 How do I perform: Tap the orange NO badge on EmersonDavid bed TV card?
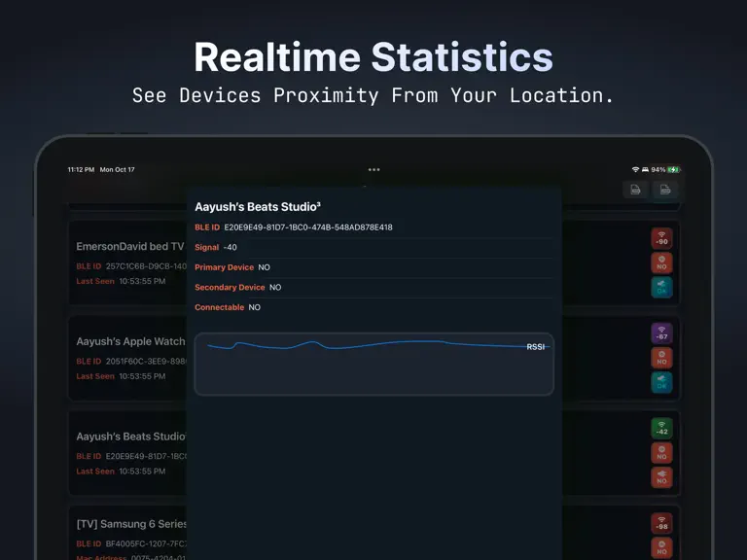coord(661,262)
